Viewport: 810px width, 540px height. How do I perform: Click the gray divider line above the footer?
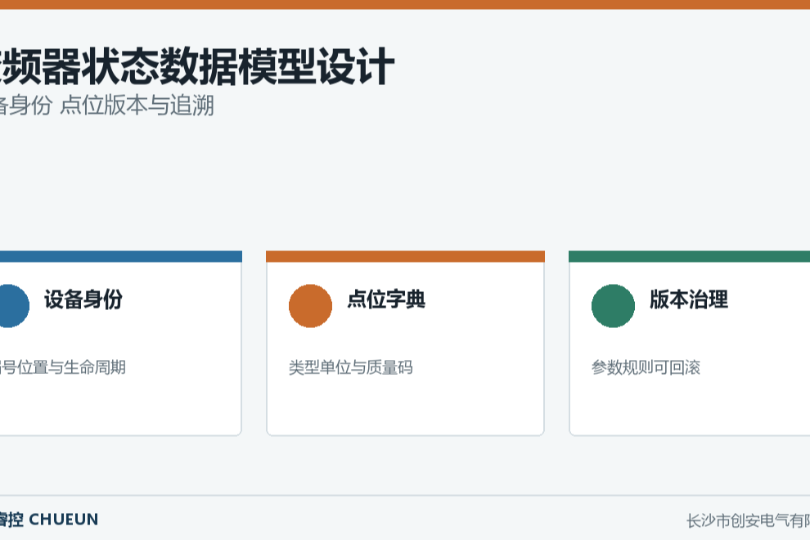tap(405, 496)
